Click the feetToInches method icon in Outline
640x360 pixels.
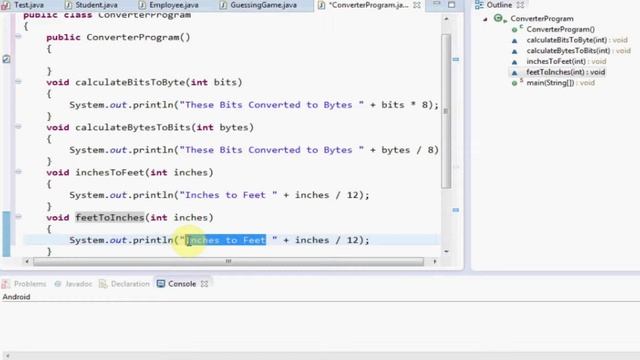point(514,72)
